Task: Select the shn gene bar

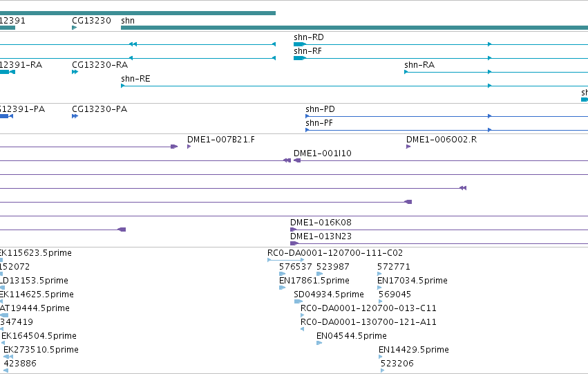Action: click(x=354, y=28)
